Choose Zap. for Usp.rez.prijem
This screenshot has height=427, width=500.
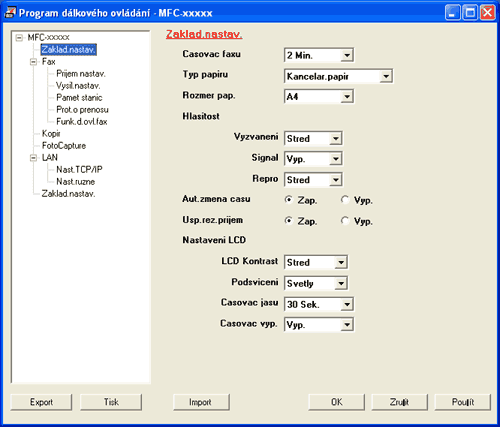click(289, 221)
